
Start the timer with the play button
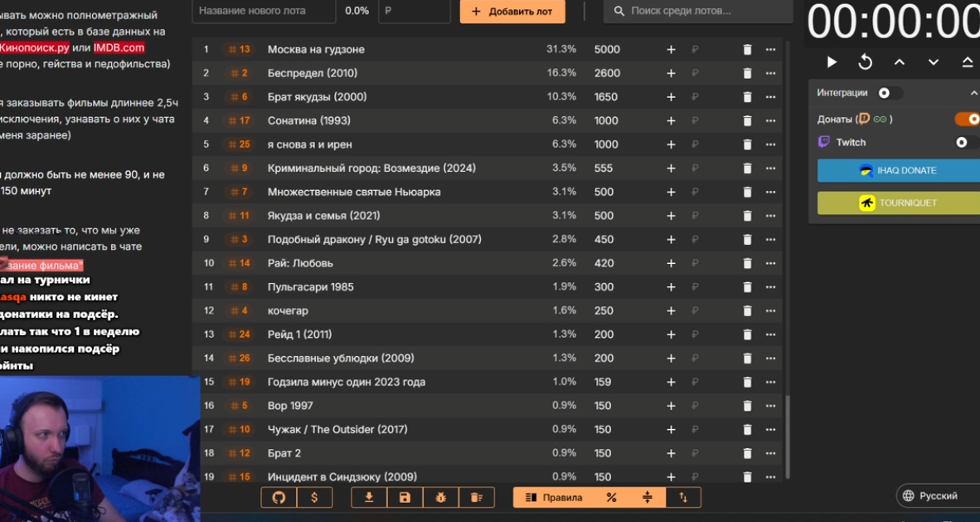832,62
